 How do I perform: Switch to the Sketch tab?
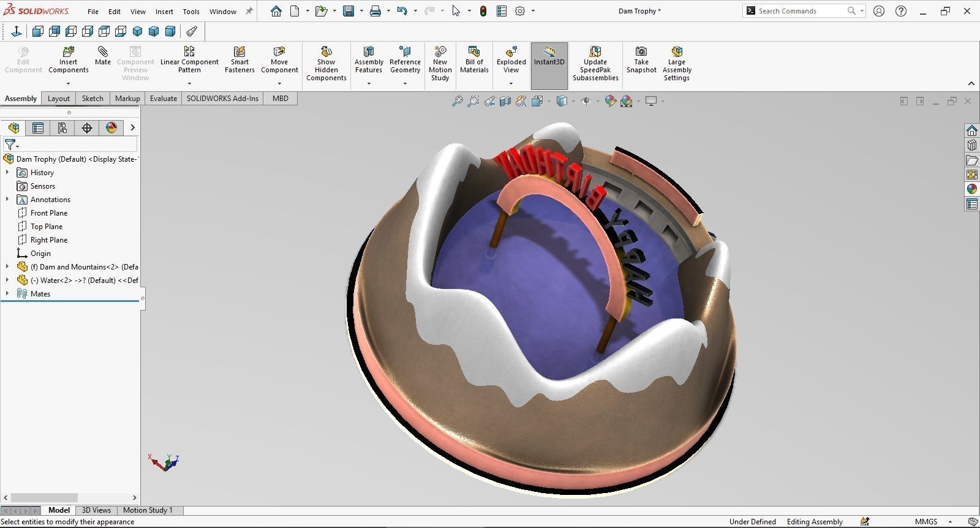click(92, 99)
